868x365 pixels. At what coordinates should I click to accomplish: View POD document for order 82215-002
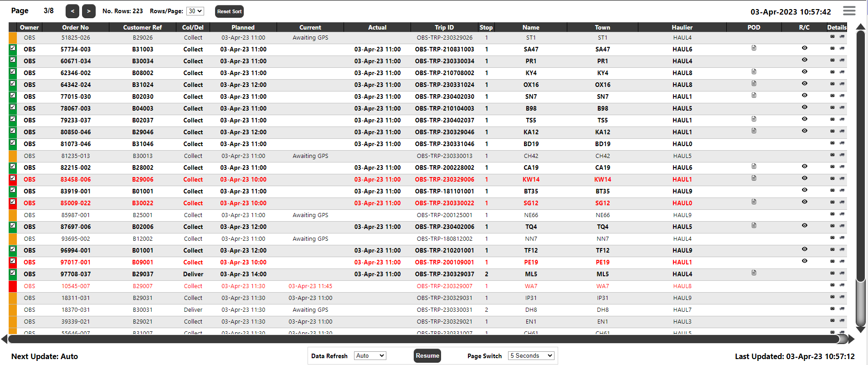pos(754,166)
